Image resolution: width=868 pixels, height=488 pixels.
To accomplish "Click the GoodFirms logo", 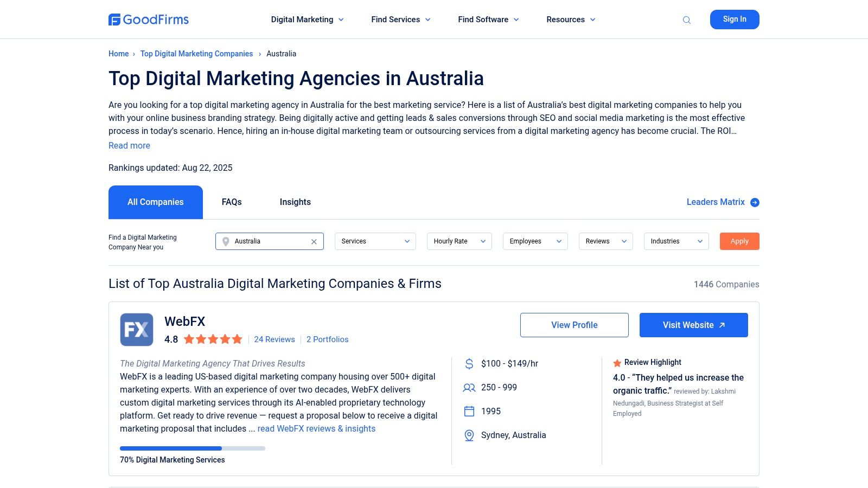I will [x=149, y=20].
